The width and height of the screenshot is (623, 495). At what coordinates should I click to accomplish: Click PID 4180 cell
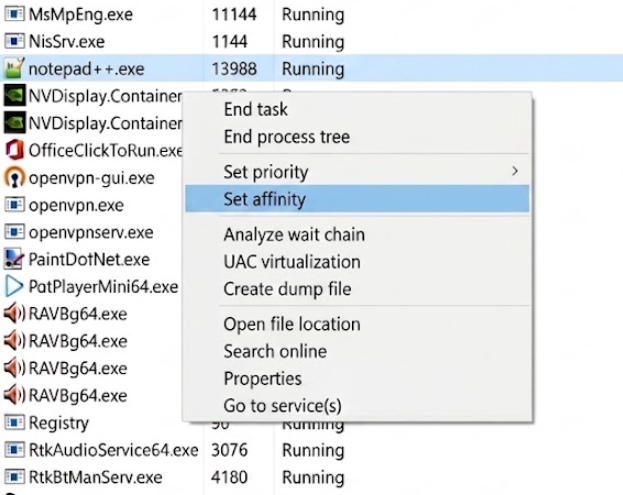point(229,477)
